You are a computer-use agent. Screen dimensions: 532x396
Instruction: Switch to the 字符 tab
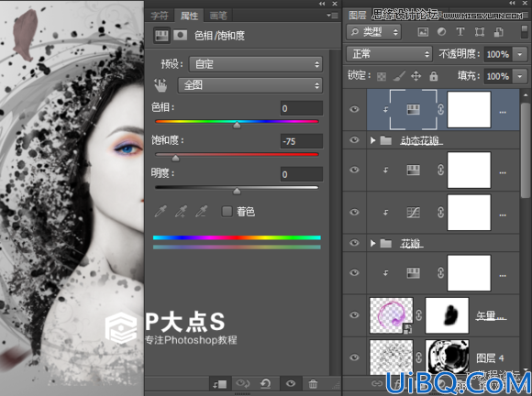(160, 16)
